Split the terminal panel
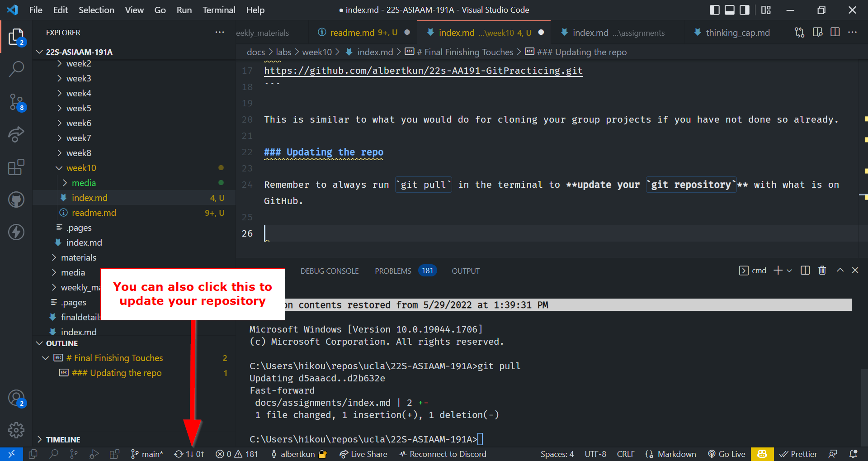Viewport: 868px width, 461px height. pos(805,271)
